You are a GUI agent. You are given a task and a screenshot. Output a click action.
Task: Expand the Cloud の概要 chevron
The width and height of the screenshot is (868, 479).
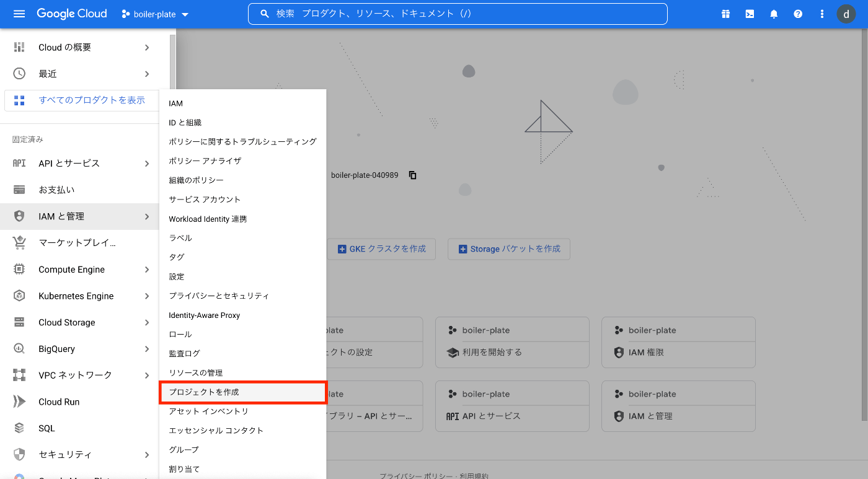pyautogui.click(x=147, y=47)
